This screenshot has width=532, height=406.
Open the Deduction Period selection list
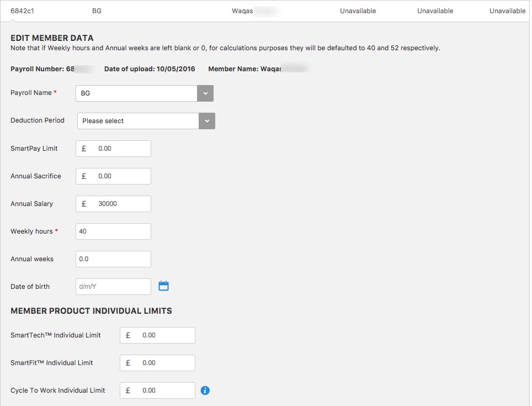tap(138, 120)
